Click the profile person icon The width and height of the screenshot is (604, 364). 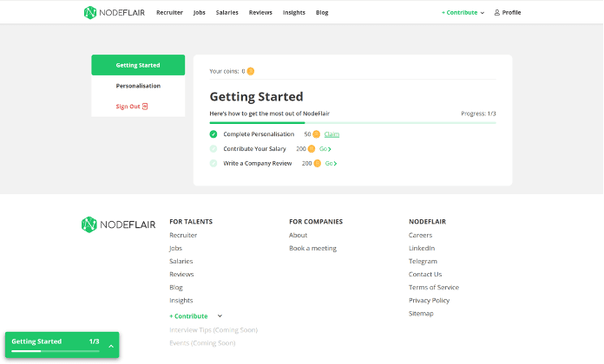click(x=497, y=13)
